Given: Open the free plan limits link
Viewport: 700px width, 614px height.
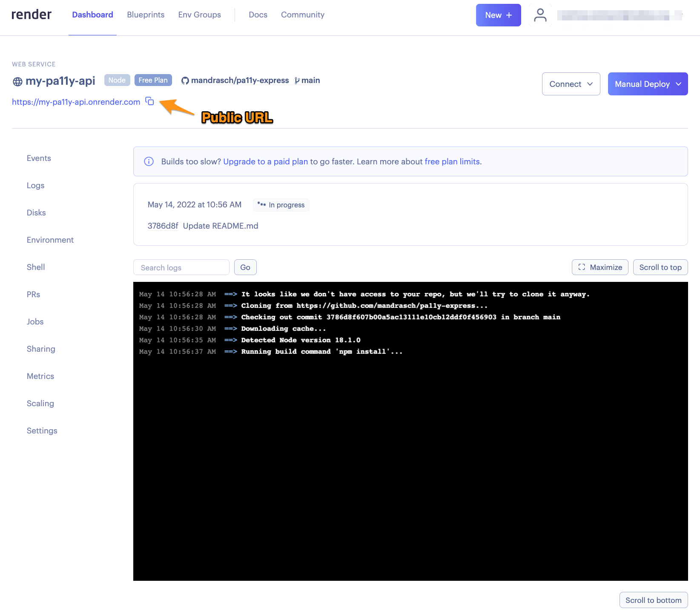Looking at the screenshot, I should (x=452, y=161).
